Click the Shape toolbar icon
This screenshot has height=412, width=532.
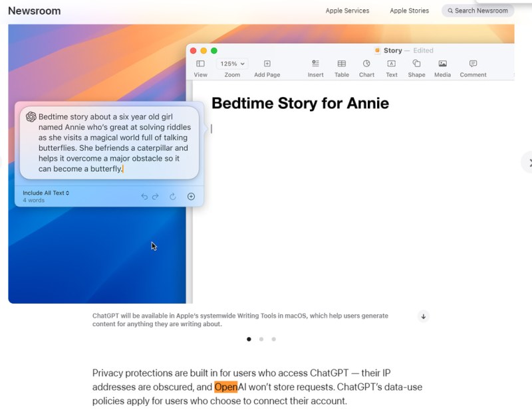(416, 63)
